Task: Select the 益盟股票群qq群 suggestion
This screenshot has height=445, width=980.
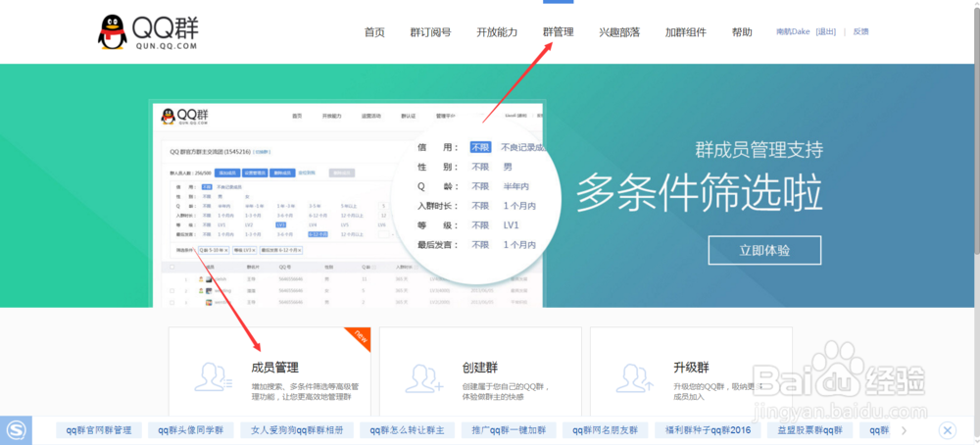Action: (810, 430)
